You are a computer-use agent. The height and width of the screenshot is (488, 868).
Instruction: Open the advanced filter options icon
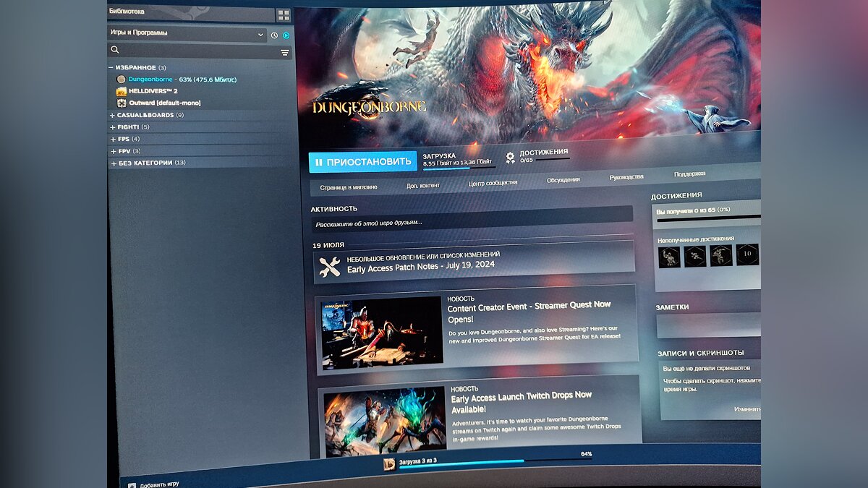click(284, 53)
